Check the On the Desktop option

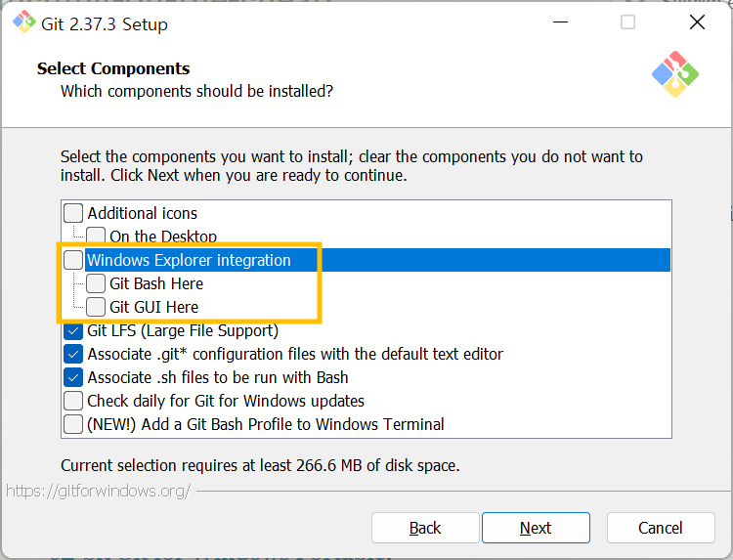[x=96, y=236]
